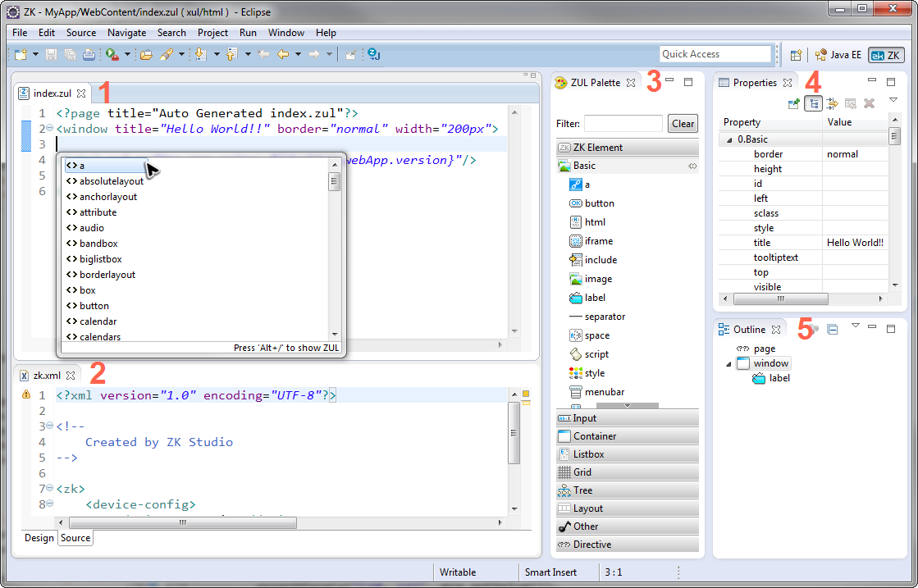Select the iframe component in ZUL Palette
The image size is (918, 588).
click(591, 241)
